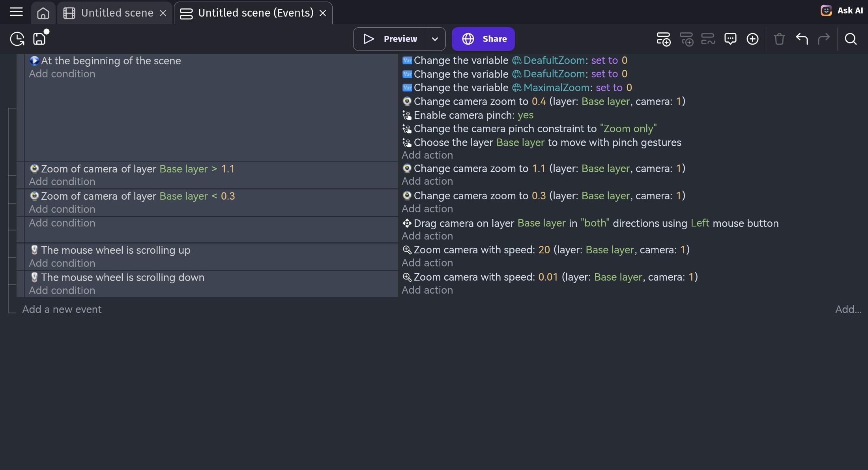Expand the Preview dropdown arrow

tap(435, 39)
